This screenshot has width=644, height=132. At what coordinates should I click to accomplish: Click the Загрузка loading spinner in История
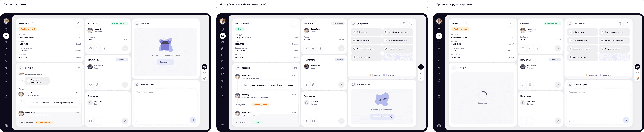pyautogui.click(x=482, y=95)
